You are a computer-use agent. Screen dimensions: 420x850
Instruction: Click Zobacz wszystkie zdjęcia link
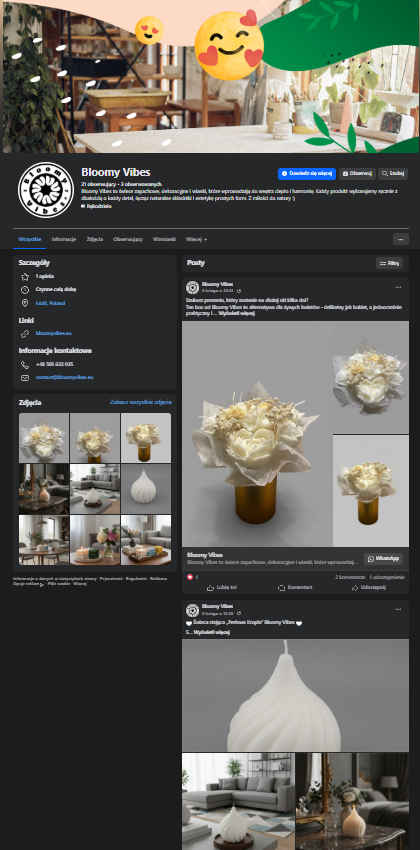[x=141, y=402]
